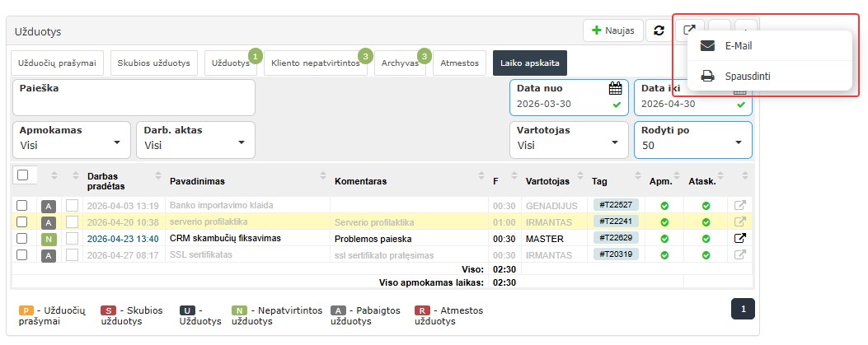Open the Apmokamas dropdown
Viewport: 868px width, 345px height.
tap(72, 140)
